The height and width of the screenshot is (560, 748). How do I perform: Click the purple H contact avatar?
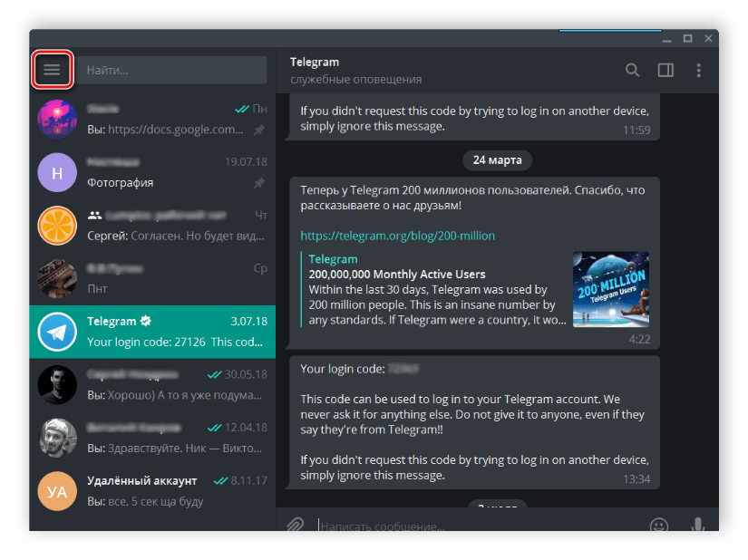click(57, 172)
